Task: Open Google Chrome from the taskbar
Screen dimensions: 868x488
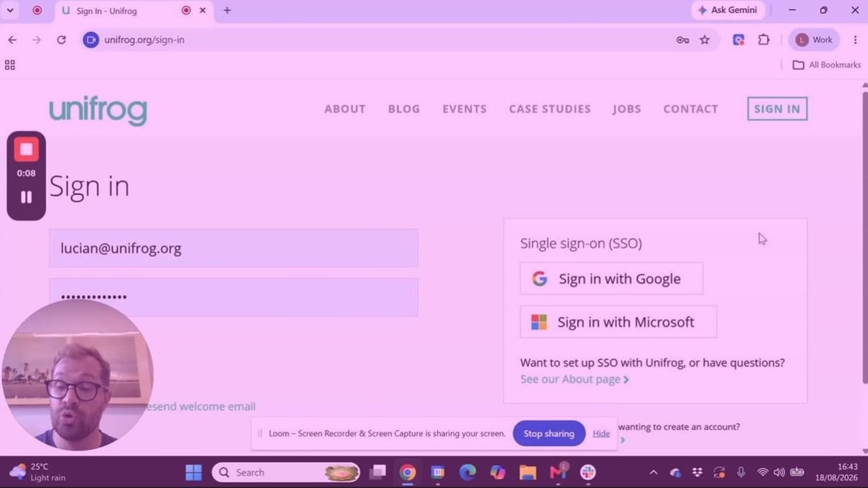Action: pyautogui.click(x=407, y=472)
